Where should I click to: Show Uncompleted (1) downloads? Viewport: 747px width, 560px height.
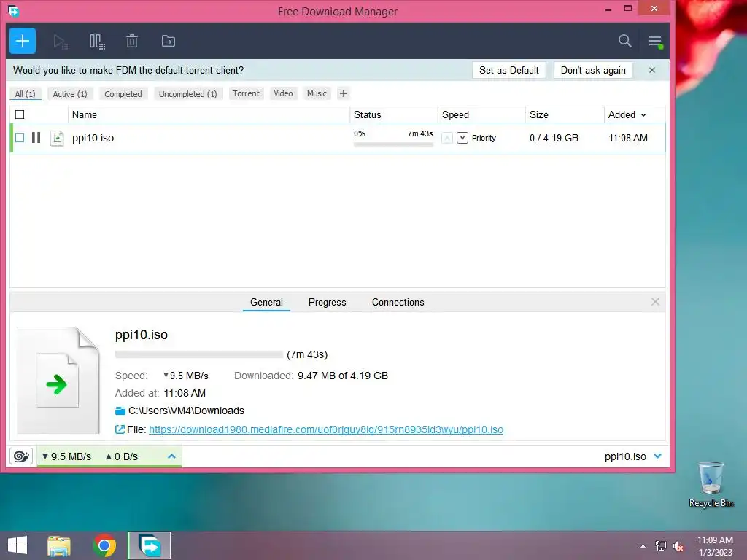(x=187, y=94)
